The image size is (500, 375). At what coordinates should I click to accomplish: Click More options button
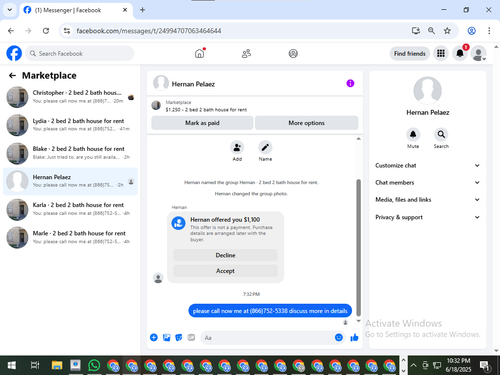pos(306,123)
